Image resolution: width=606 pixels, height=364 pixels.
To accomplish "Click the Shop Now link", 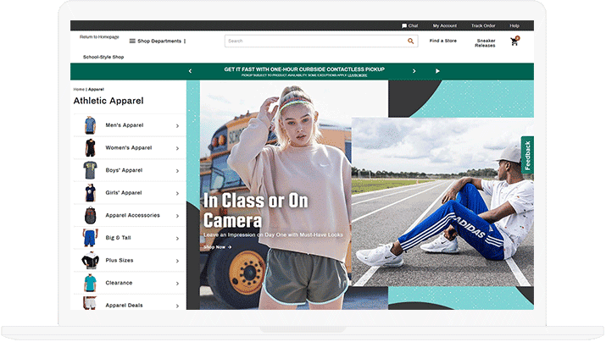I will click(x=217, y=247).
